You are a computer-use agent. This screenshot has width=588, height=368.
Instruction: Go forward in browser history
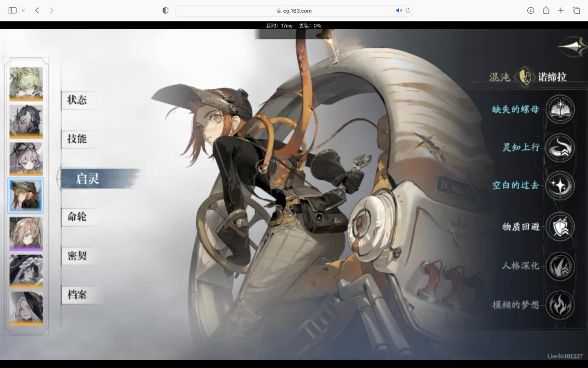(51, 10)
